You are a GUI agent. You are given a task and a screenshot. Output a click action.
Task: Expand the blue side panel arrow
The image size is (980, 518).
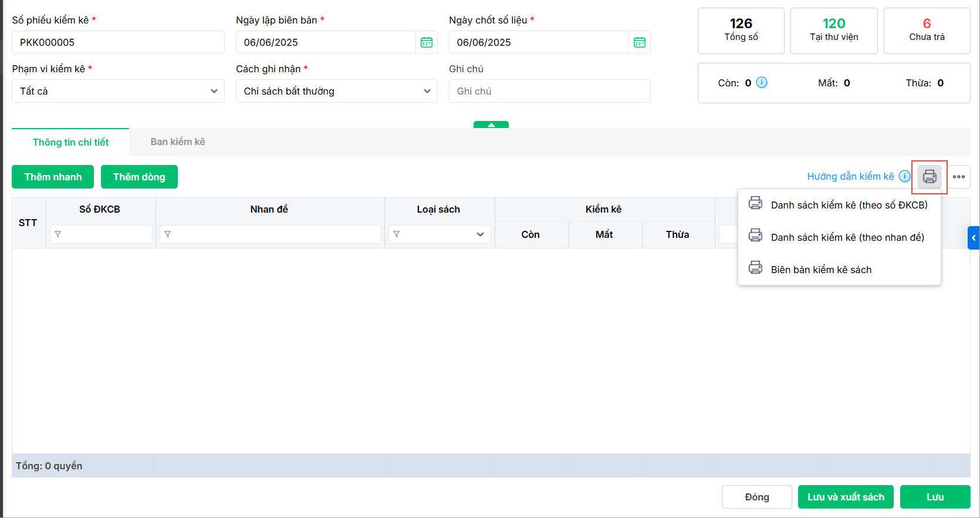pyautogui.click(x=974, y=238)
